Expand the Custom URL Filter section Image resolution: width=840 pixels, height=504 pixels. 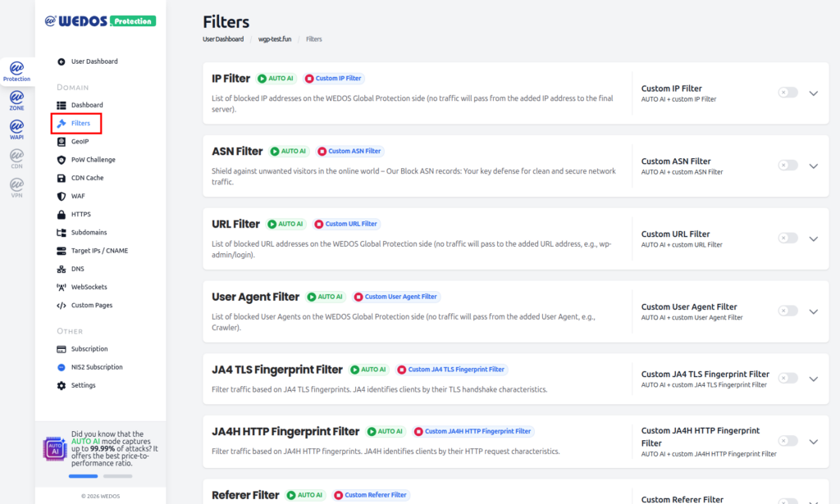tap(813, 238)
